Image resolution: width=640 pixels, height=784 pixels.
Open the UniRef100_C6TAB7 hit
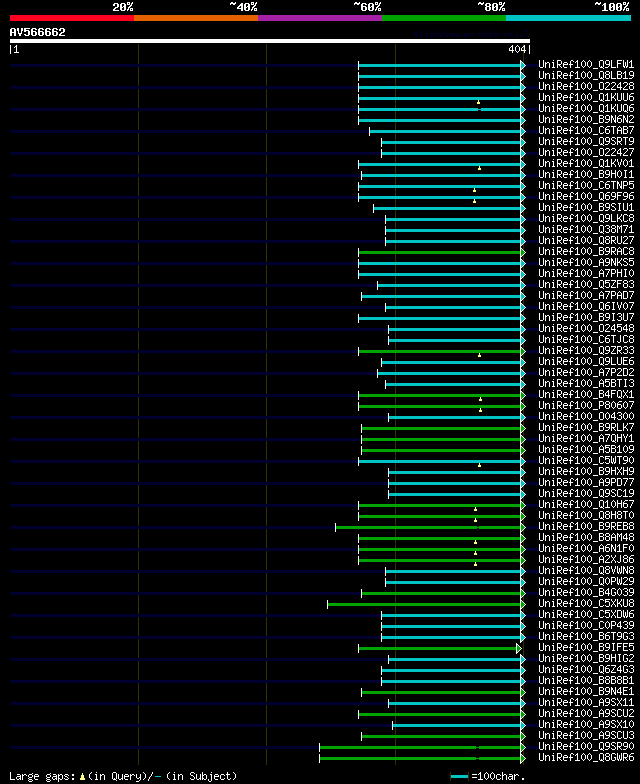pyautogui.click(x=586, y=130)
